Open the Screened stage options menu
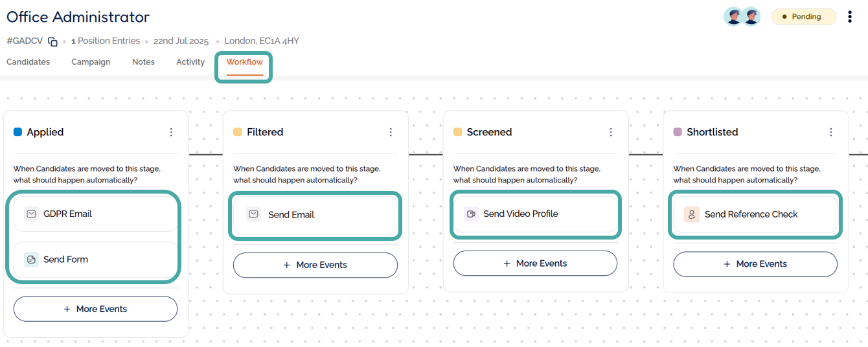This screenshot has width=868, height=347. (611, 132)
